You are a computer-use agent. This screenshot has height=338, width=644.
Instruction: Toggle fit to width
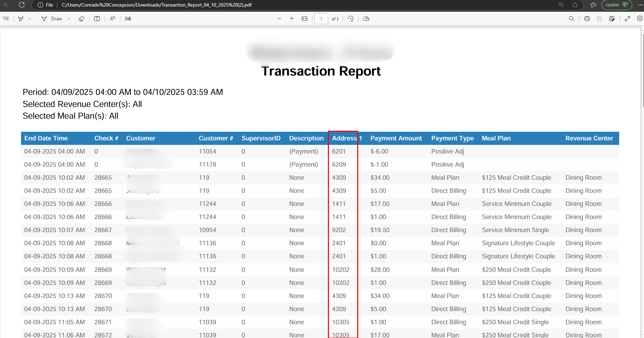click(304, 19)
